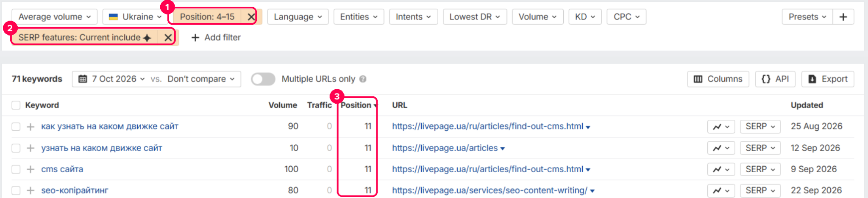
Task: Add 'cms сайта' keyword via plus icon
Action: point(31,169)
